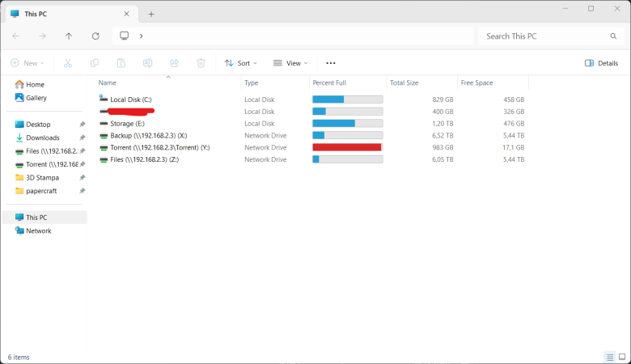Click the Backup (X:) network drive icon

pyautogui.click(x=104, y=136)
